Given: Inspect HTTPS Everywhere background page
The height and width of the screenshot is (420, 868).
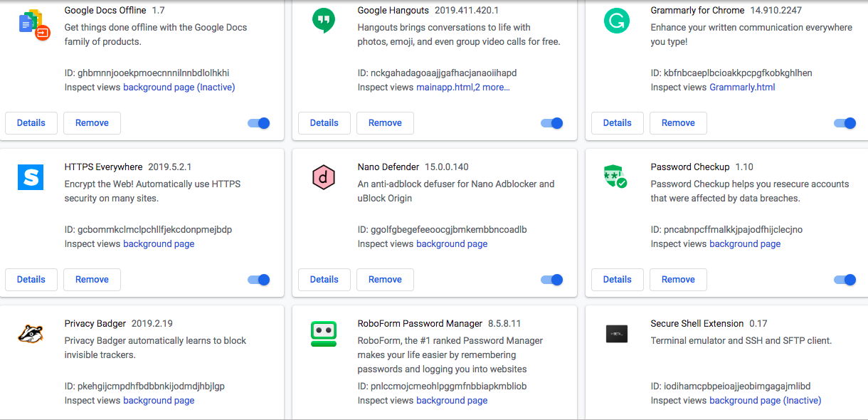Looking at the screenshot, I should tap(159, 244).
